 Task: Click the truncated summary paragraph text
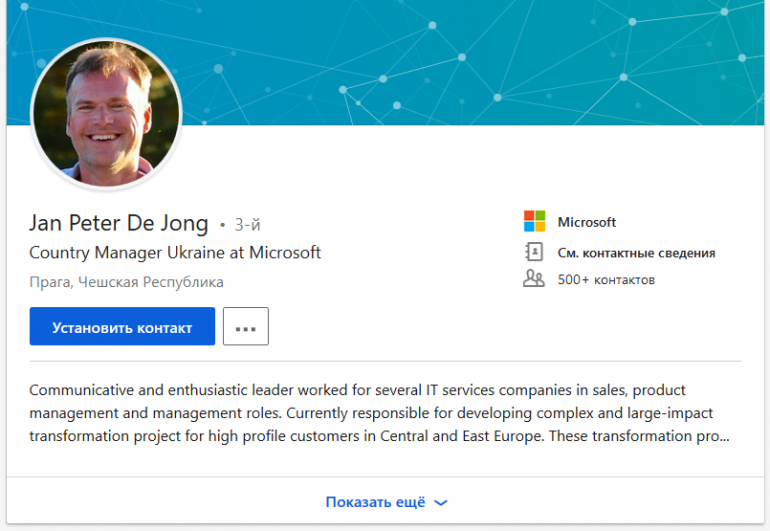379,413
